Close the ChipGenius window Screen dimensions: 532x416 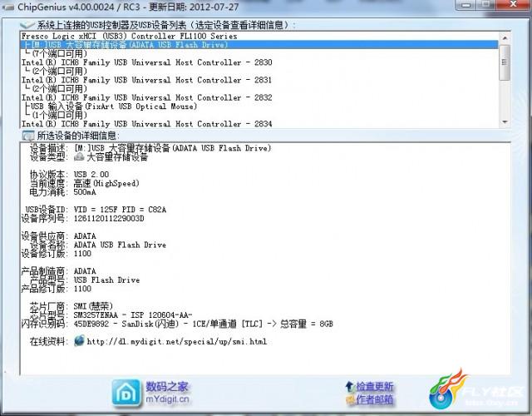514,5
